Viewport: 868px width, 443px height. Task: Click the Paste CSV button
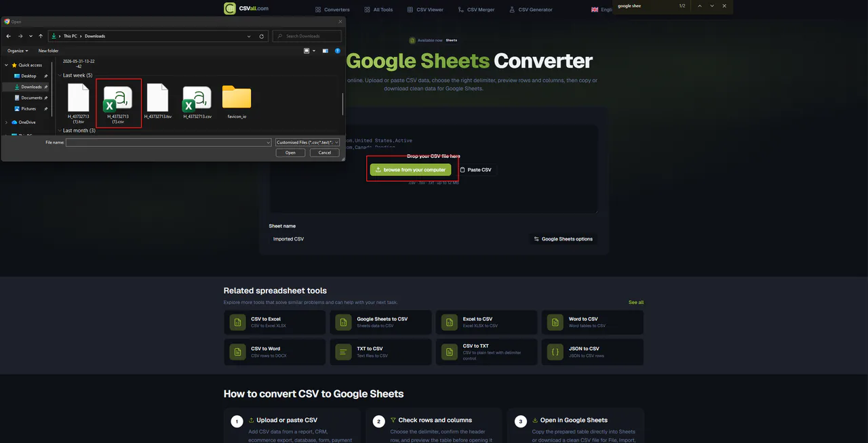tap(476, 170)
